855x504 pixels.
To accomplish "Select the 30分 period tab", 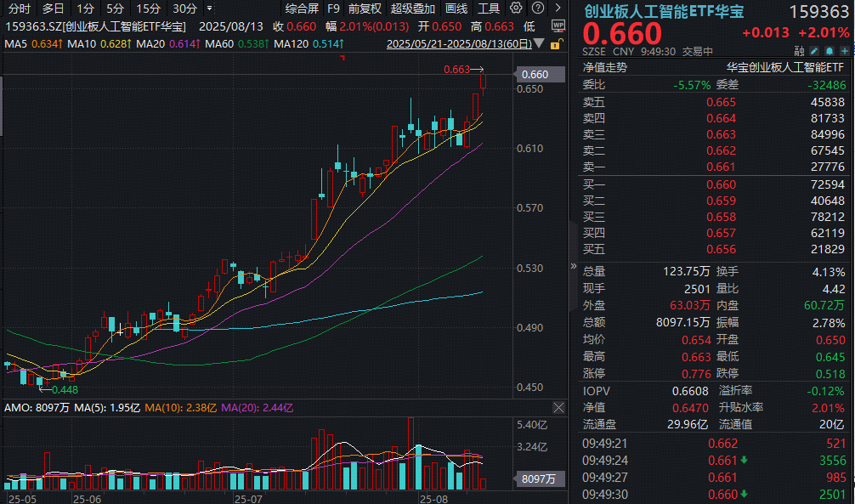I will (184, 8).
